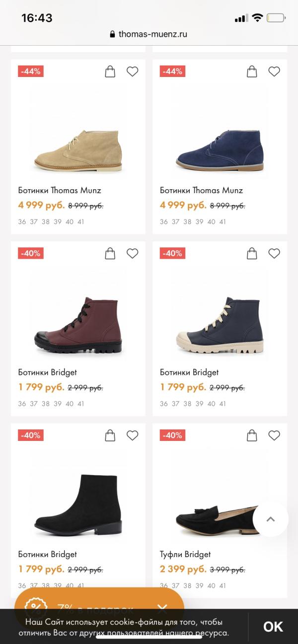The image size is (298, 644).
Task: Open the beige Ботинки Thomas Munz title link
Action: pos(60,190)
